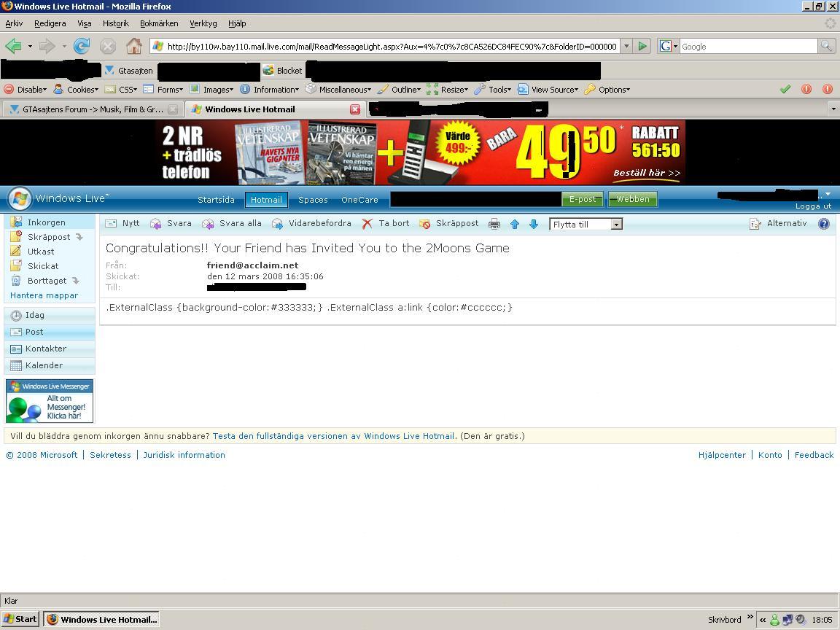The image size is (840, 630).
Task: Mark message as junk via toolbar Skräppost
Action: pos(449,223)
